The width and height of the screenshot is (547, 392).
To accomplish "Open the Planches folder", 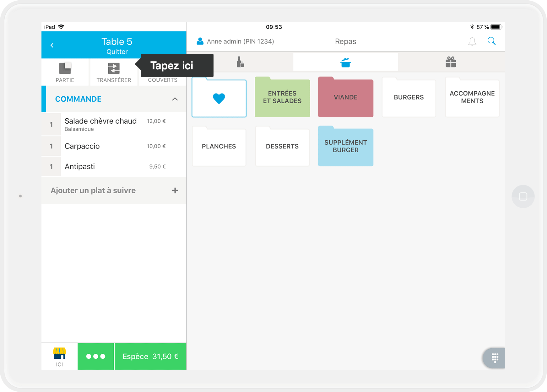I will (219, 146).
